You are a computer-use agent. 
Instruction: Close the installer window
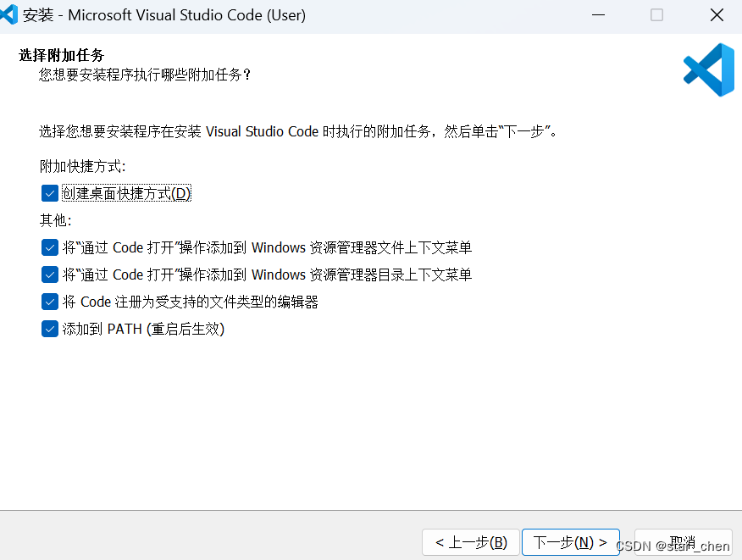click(x=717, y=15)
